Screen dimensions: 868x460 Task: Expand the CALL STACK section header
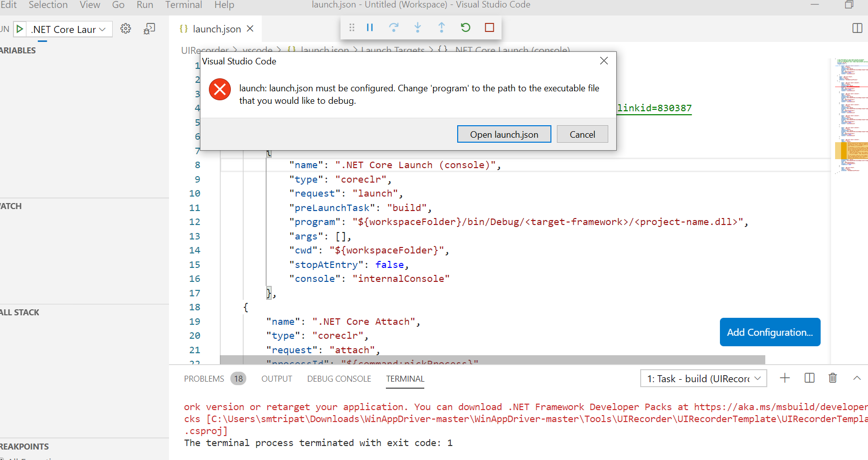(19, 312)
